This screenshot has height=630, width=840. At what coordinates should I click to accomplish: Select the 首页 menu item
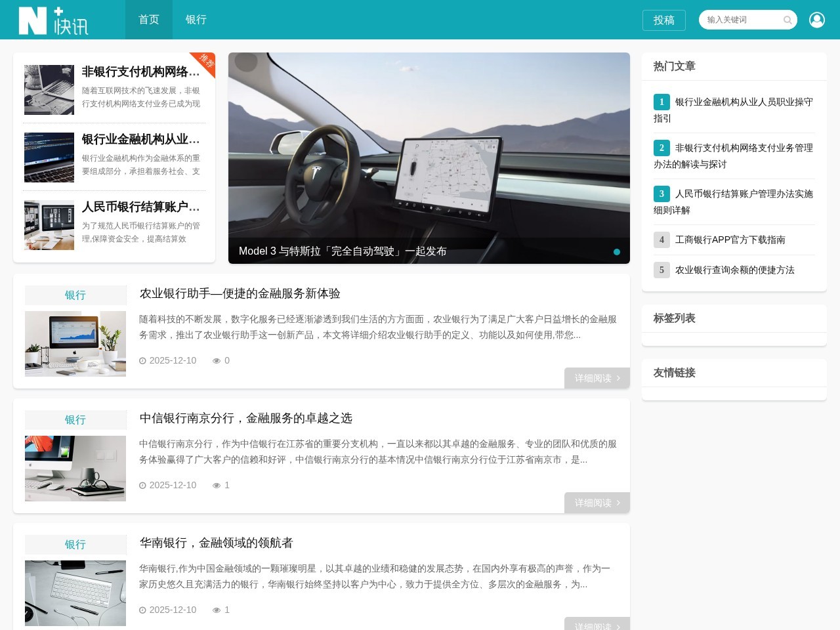click(148, 20)
